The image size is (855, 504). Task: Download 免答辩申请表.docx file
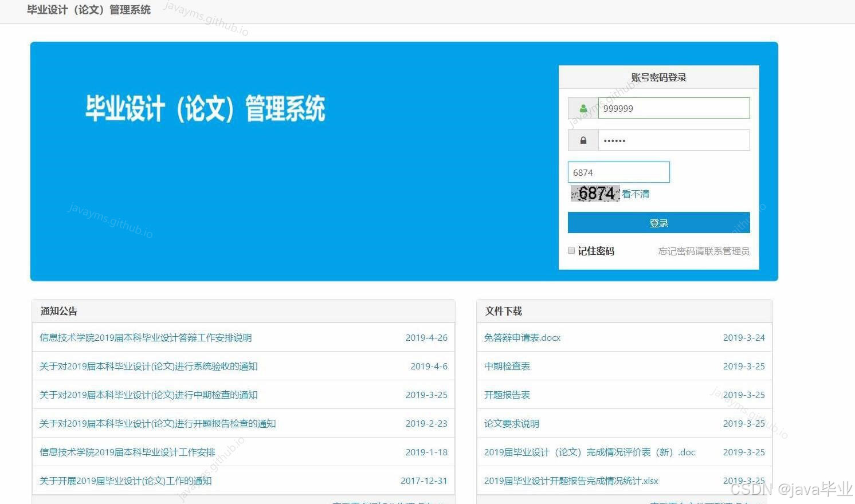[x=522, y=337]
